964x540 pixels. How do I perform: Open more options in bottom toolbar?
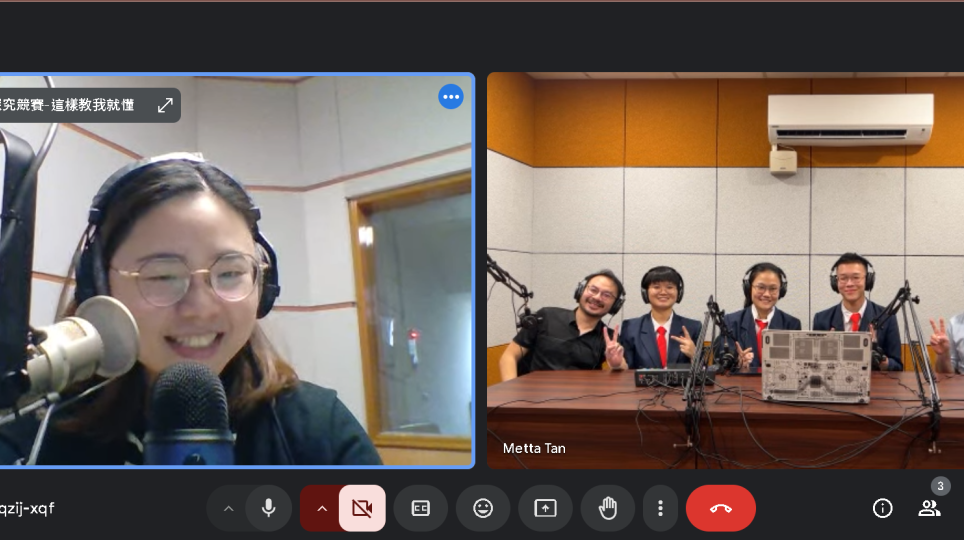[x=660, y=508]
